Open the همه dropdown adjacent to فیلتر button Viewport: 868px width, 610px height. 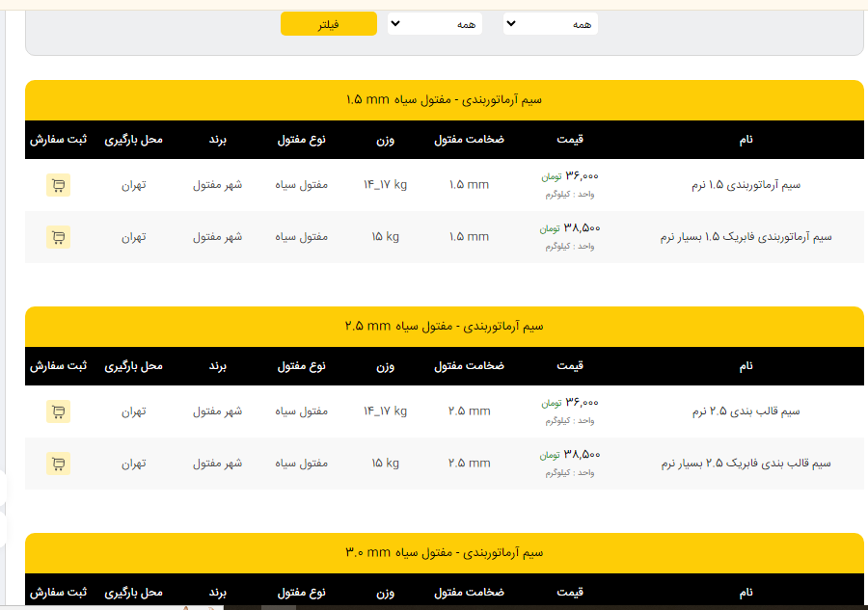tap(435, 24)
